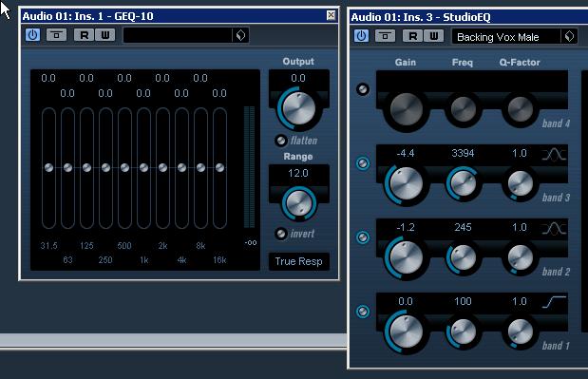Click the GEQ-10 Output knob
588x379 pixels.
click(x=298, y=108)
